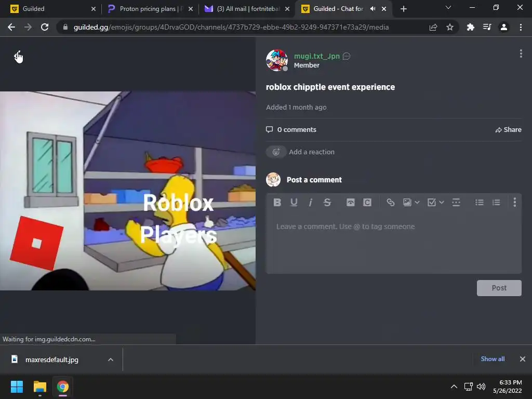View site security lock info

[65, 27]
